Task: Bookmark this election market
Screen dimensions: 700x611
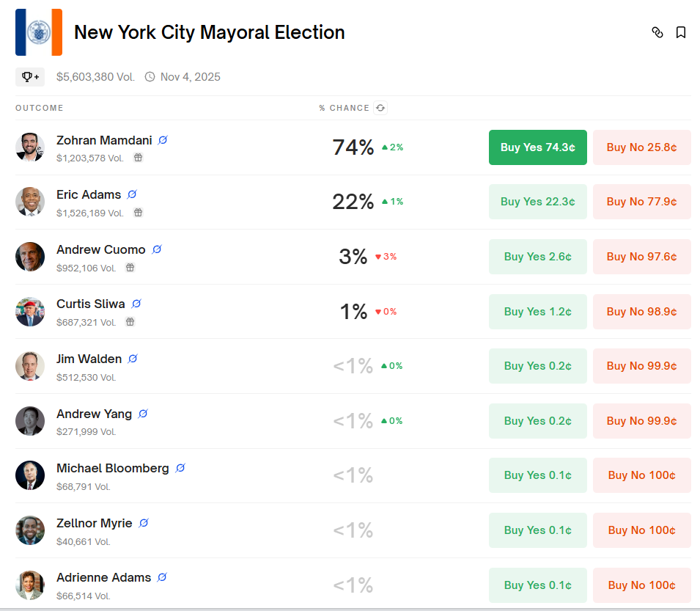Action: tap(681, 32)
